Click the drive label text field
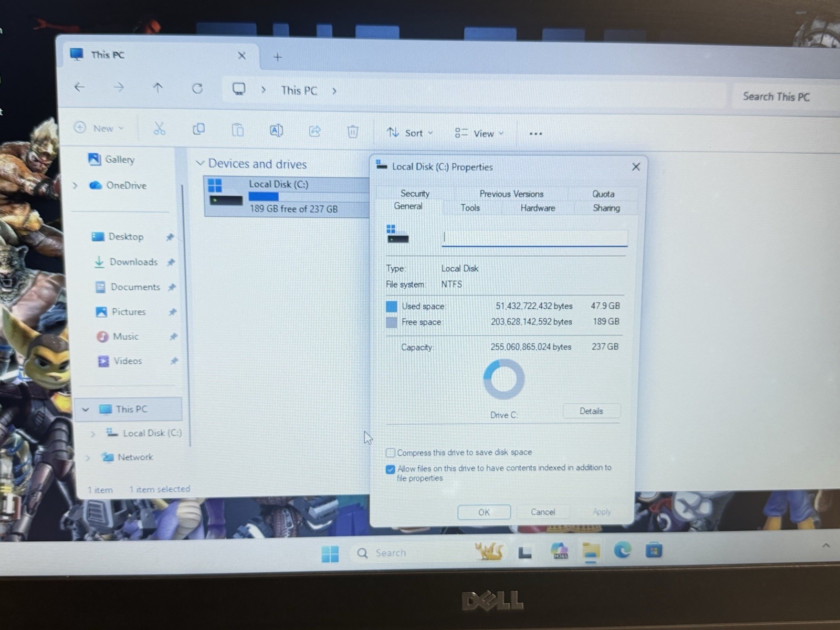Image resolution: width=840 pixels, height=630 pixels. tap(534, 238)
